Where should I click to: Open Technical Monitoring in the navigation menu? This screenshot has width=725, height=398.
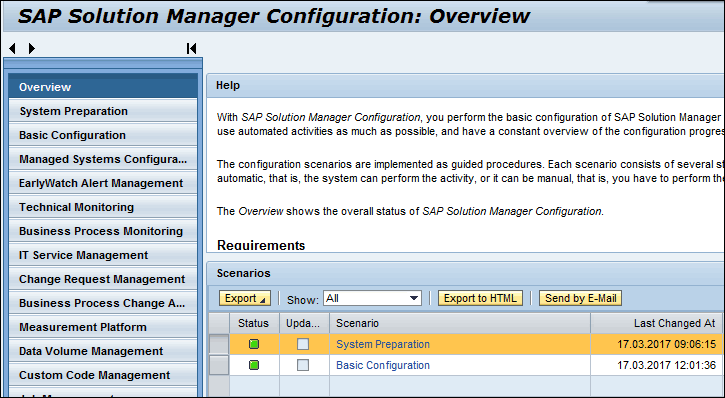(x=103, y=207)
